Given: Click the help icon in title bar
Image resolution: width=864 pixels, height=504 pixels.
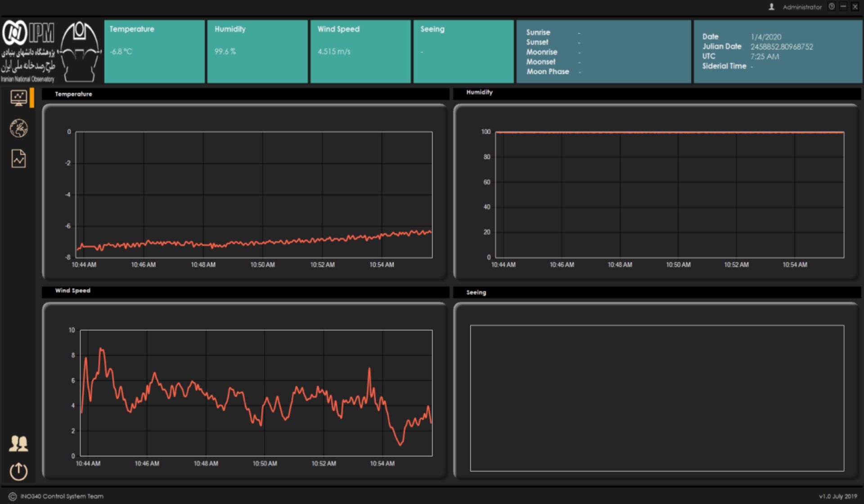Looking at the screenshot, I should [832, 7].
